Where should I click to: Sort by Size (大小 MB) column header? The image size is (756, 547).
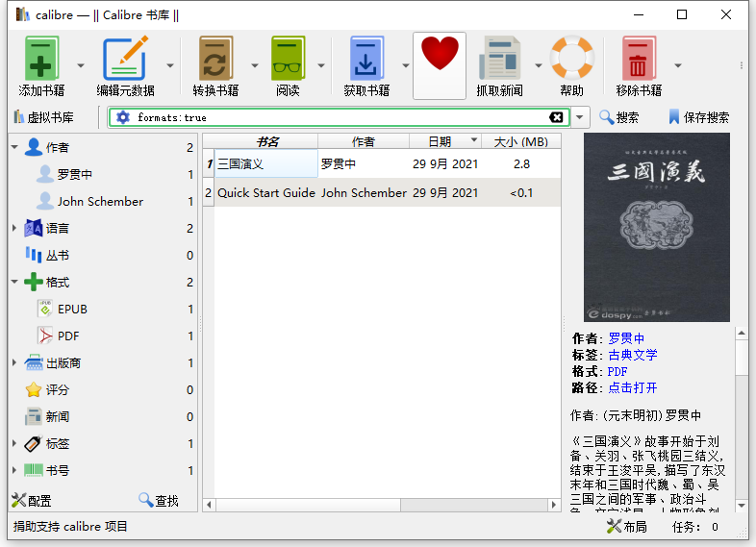click(520, 141)
